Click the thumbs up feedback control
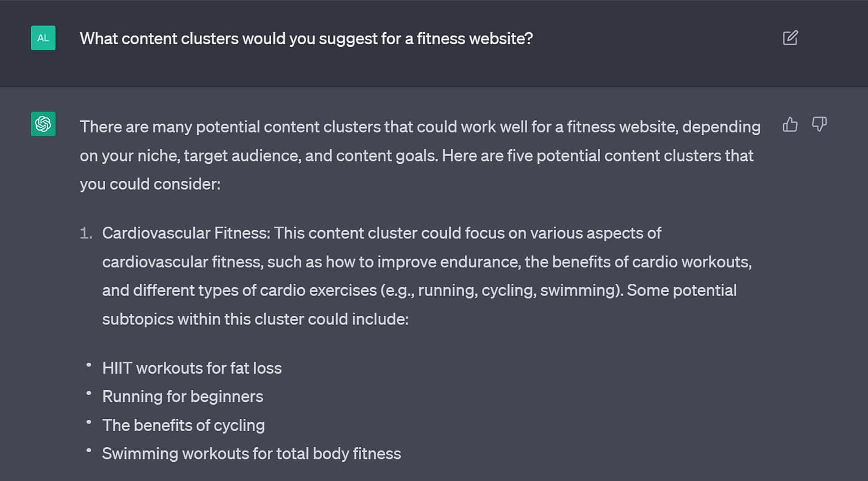The width and height of the screenshot is (868, 481). (789, 124)
